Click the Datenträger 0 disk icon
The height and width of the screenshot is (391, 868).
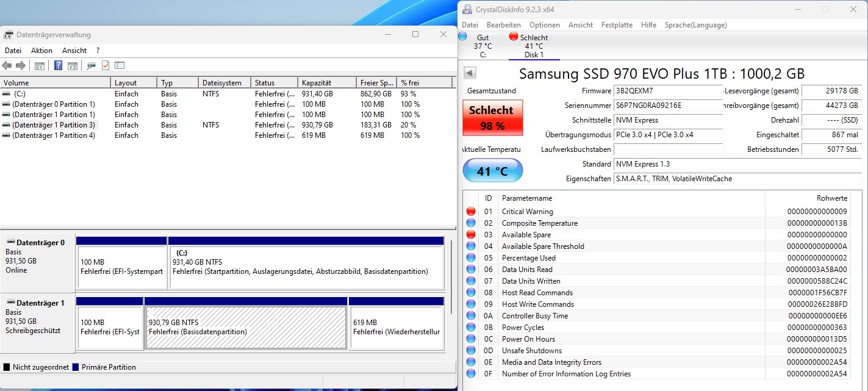10,242
